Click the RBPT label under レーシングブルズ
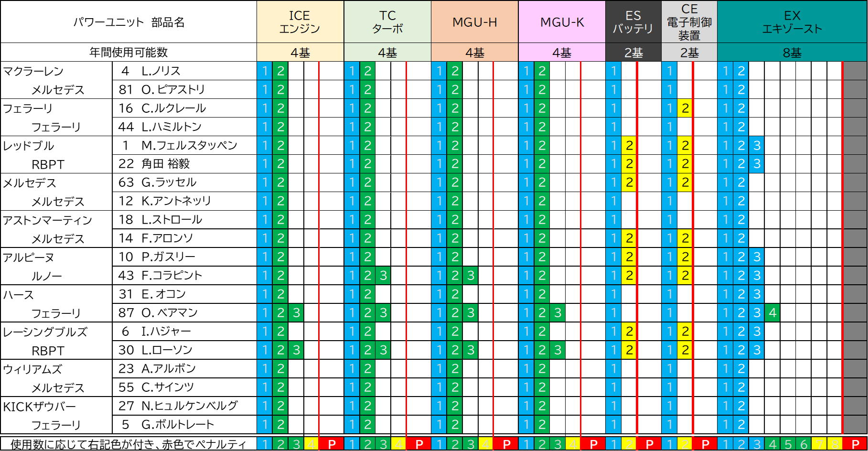This screenshot has width=868, height=451. (x=48, y=351)
